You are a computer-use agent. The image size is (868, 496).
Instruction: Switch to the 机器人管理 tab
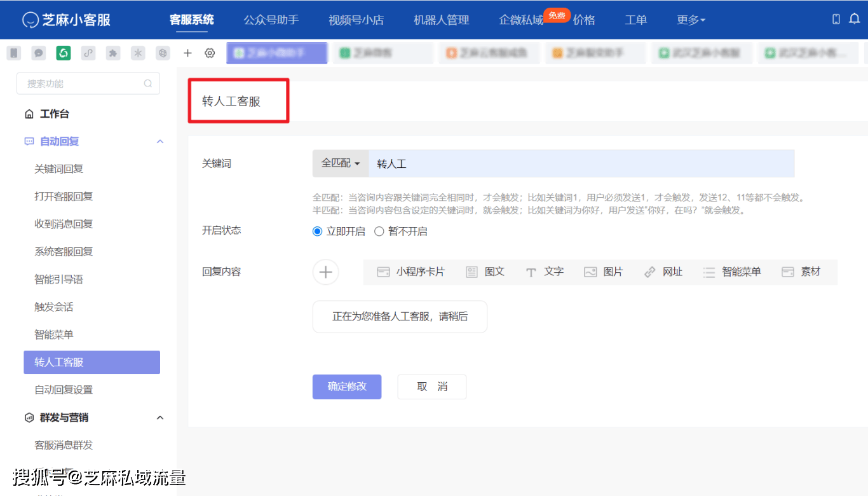click(x=441, y=20)
